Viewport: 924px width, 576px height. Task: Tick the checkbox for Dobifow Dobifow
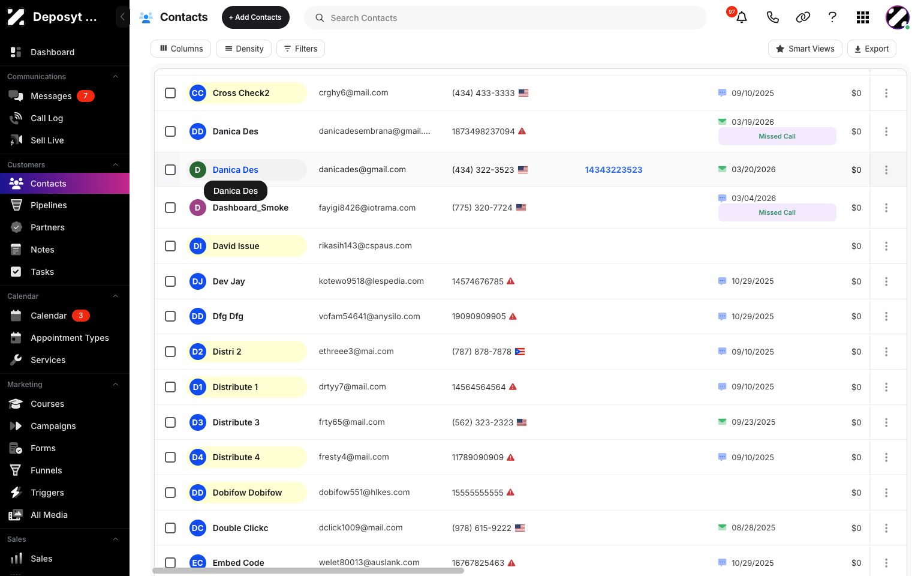[170, 493]
